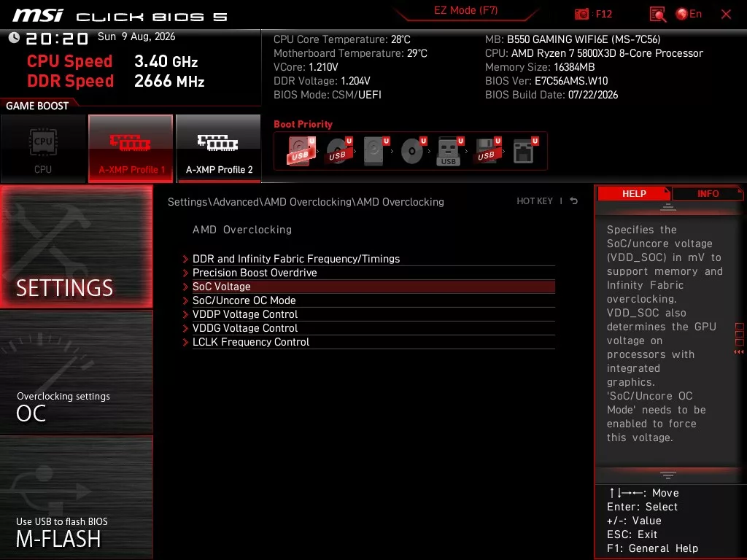Click the GAME BOOST label

coord(37,106)
